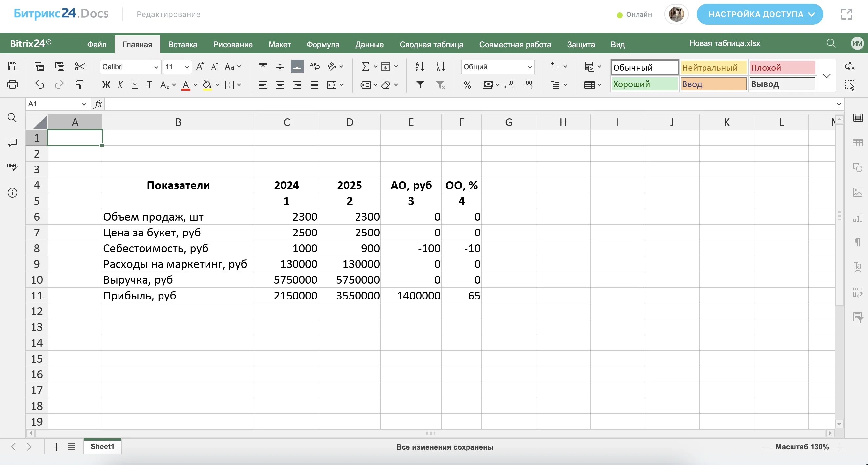Screen dimensions: 868x465
Task: Click the fill color bucket swatch
Action: 207,85
